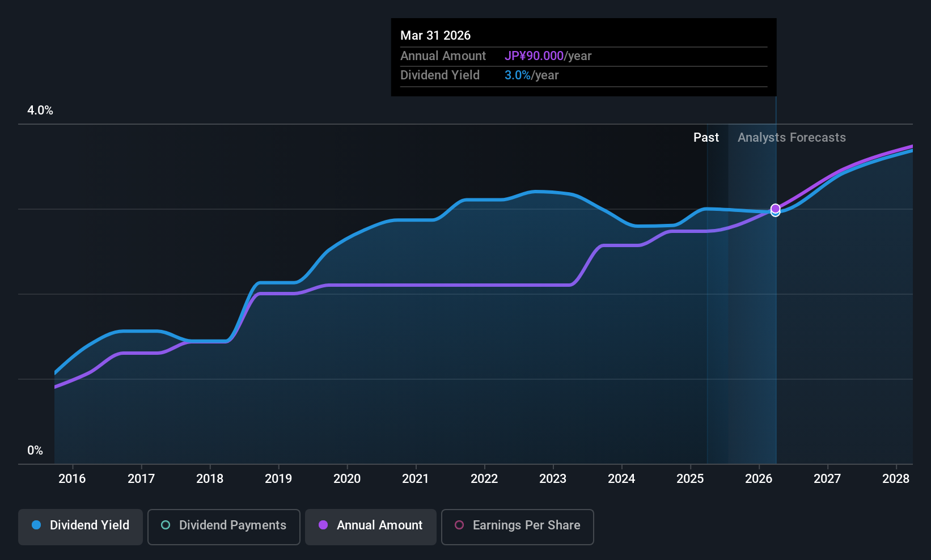Toggle the Dividend Yield legend button
The height and width of the screenshot is (560, 931).
tap(81, 527)
